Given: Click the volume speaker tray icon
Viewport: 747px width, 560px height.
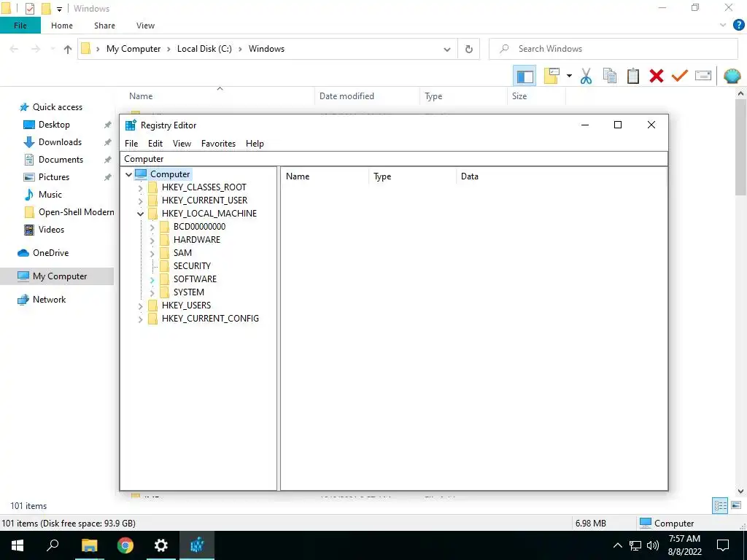Looking at the screenshot, I should [653, 545].
